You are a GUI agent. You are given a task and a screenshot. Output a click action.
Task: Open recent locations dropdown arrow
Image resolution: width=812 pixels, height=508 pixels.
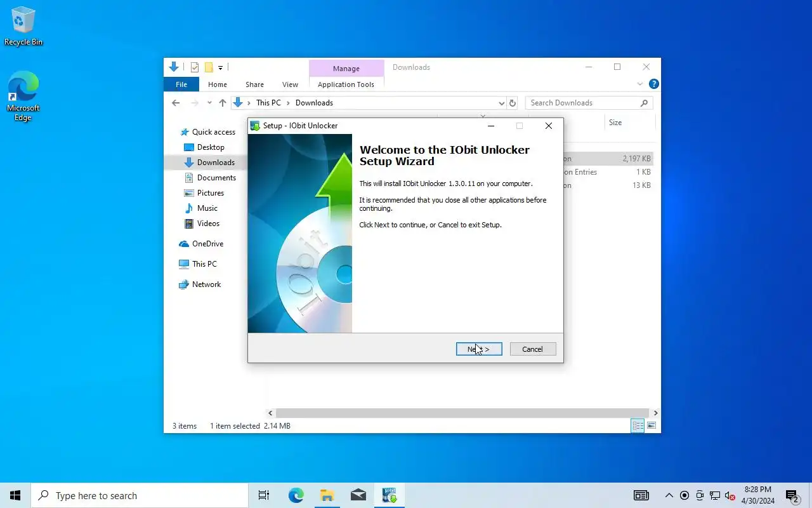coord(209,103)
